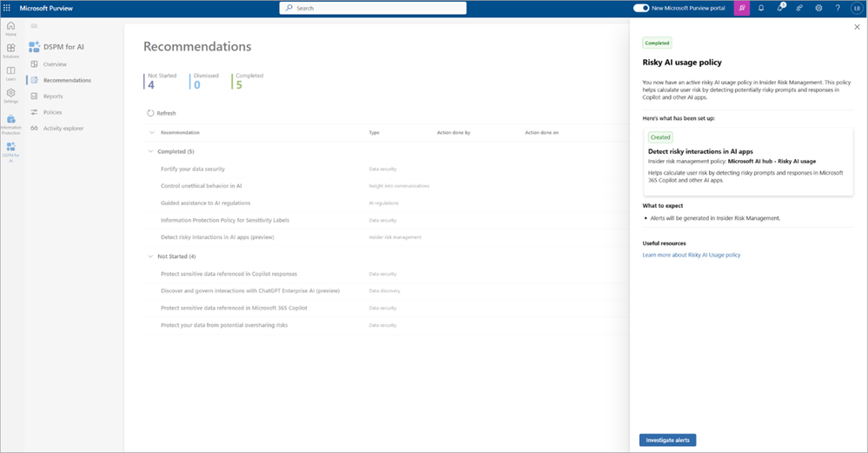Click the Completed count 5
Screen dimensions: 868x453
point(239,84)
